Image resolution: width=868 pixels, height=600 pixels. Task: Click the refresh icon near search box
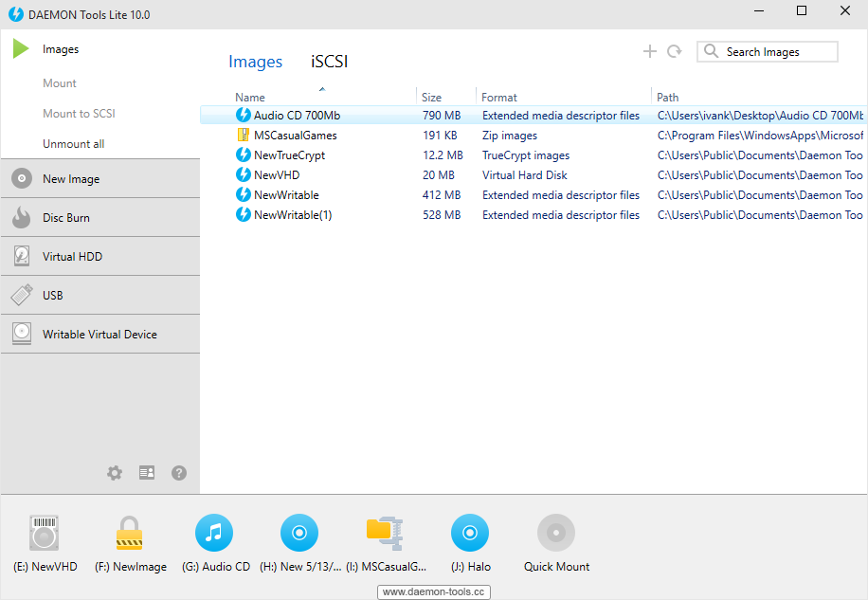pos(674,52)
